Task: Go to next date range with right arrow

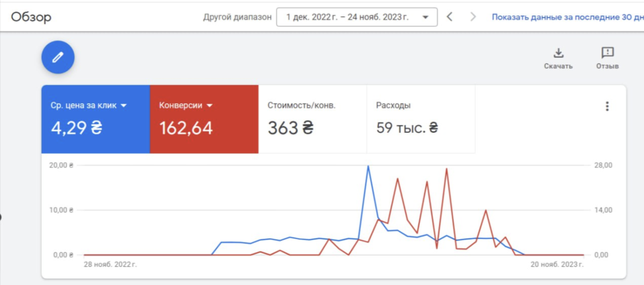Action: click(x=473, y=17)
